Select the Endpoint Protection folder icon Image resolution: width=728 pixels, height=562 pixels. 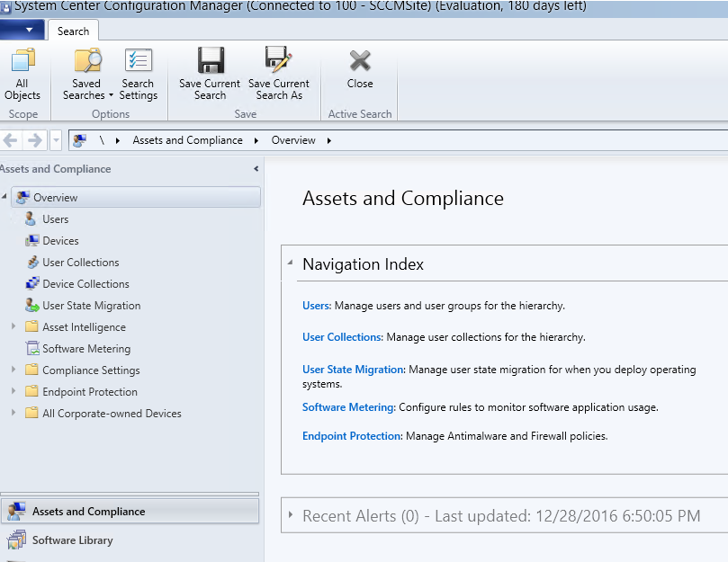[x=31, y=391]
